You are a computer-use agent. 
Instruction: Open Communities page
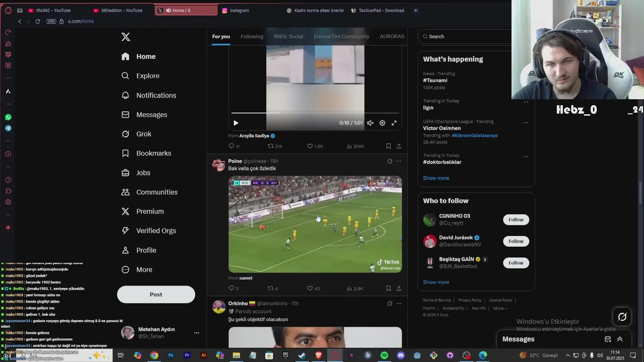point(149,192)
